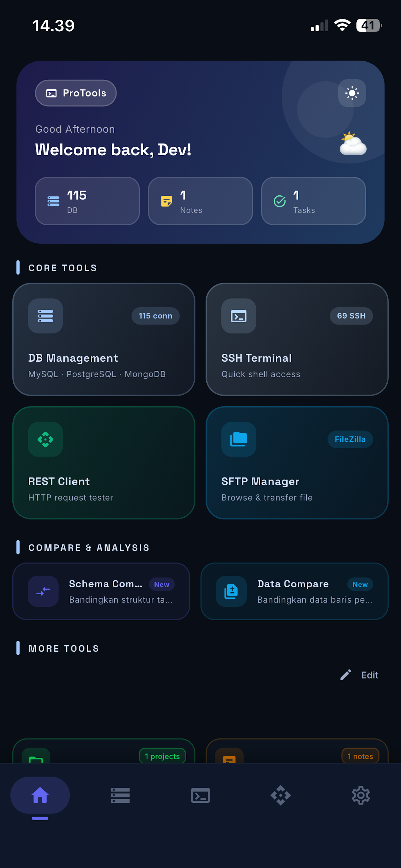Click the SSH Terminal prompt icon
Screen dimensions: 401x868
tap(239, 316)
